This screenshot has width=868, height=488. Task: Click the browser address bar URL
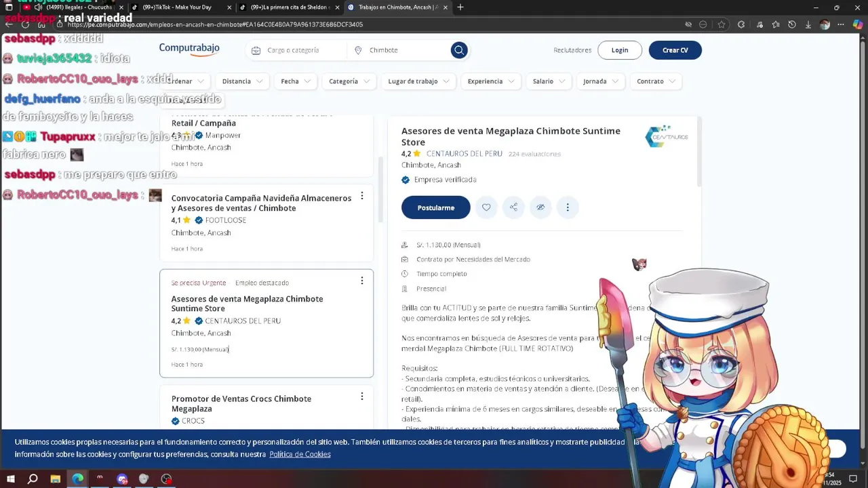tap(216, 24)
